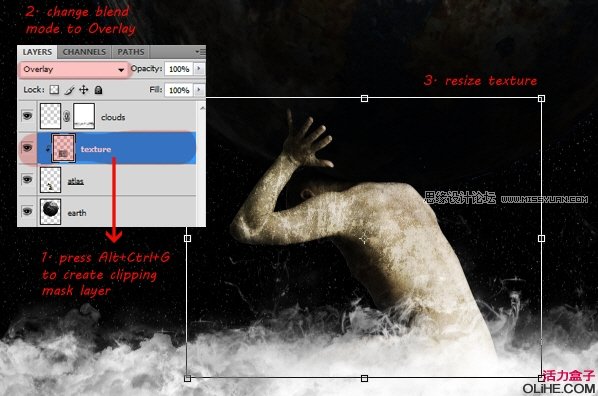Image resolution: width=598 pixels, height=396 pixels.
Task: Select the clouds layer name
Action: tap(113, 117)
